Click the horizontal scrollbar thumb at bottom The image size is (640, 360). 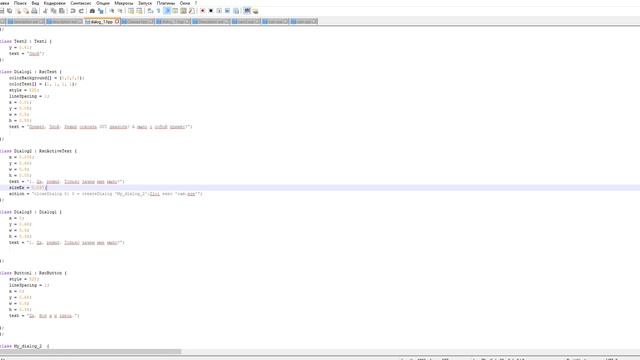tap(90, 351)
